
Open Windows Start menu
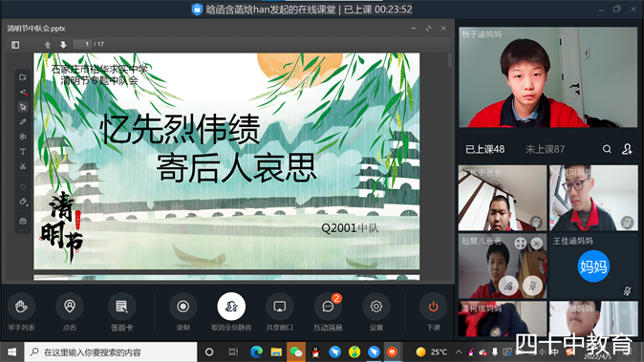[x=11, y=352]
